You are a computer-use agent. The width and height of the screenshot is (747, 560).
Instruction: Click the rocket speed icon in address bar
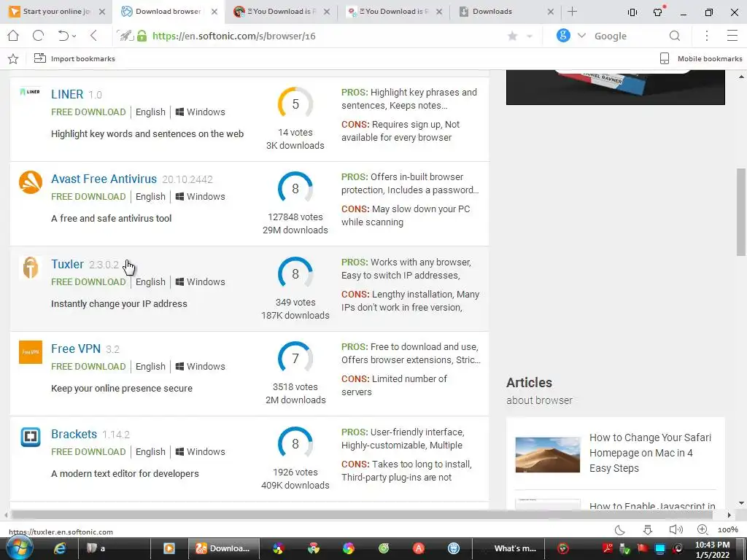125,36
